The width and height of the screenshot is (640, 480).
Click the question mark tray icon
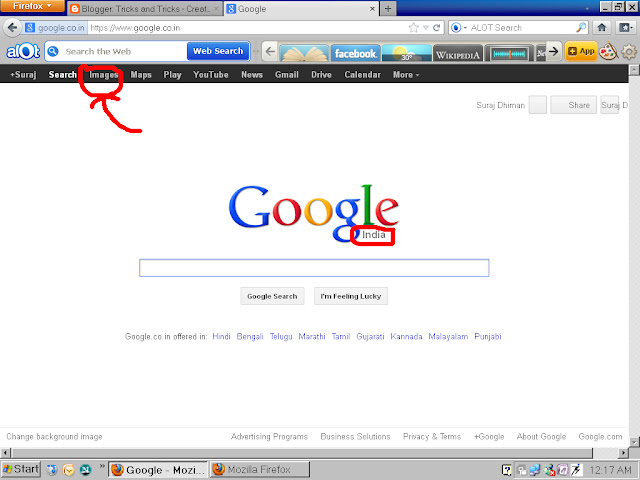tap(507, 470)
